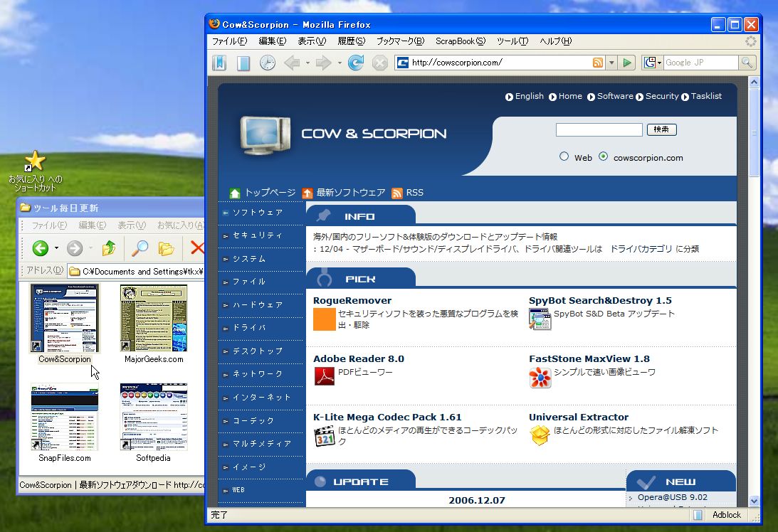
Task: Open the 編集(E) menu in Firefox
Action: tap(273, 41)
